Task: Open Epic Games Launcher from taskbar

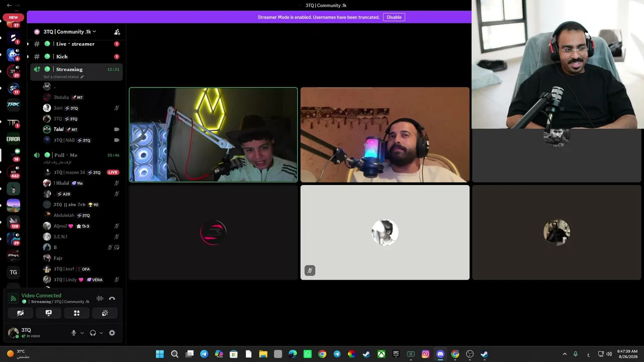Action: pyautogui.click(x=396, y=354)
